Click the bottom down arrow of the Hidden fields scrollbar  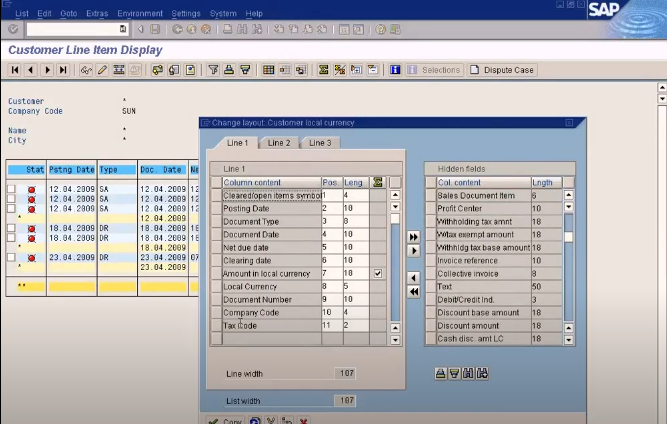tap(569, 339)
